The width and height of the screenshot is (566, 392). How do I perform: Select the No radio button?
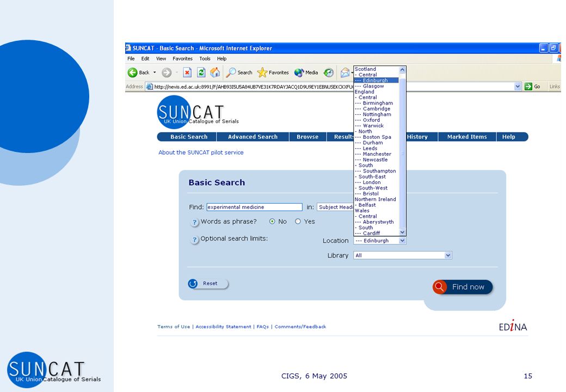tap(272, 221)
